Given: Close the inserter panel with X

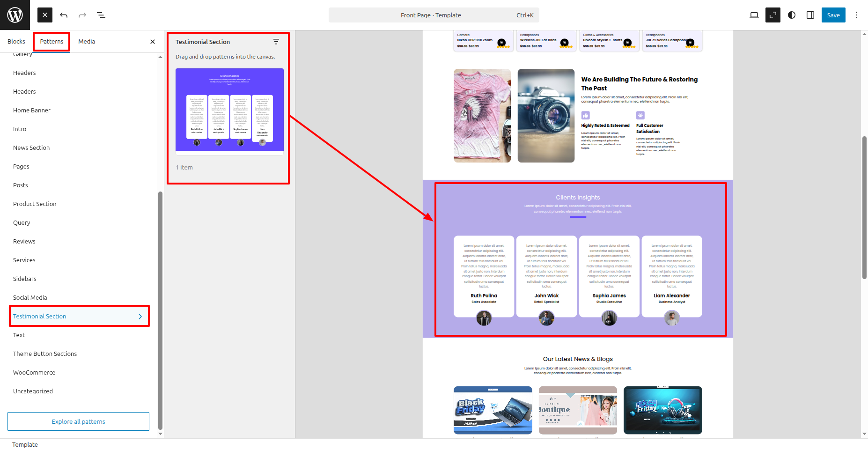Looking at the screenshot, I should [x=153, y=42].
